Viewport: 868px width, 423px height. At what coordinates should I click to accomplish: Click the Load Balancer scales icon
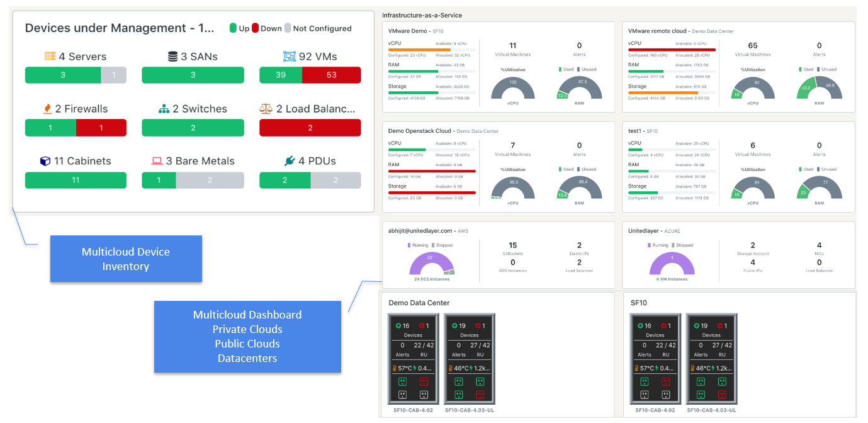click(266, 109)
